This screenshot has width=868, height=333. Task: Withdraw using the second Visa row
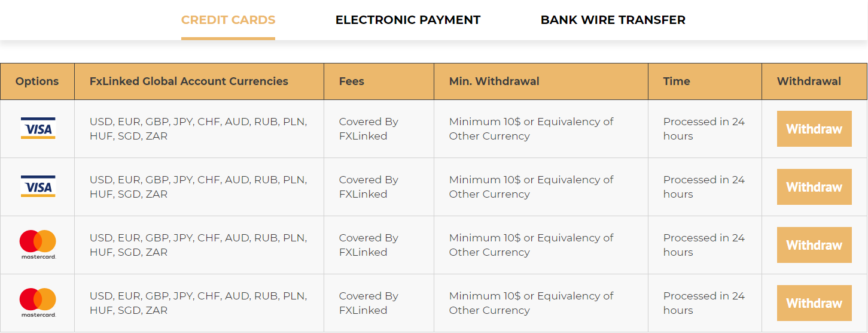814,187
